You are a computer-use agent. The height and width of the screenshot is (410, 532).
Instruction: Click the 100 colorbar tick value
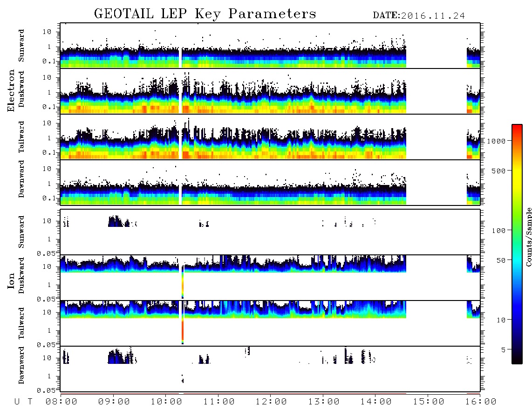click(x=498, y=231)
